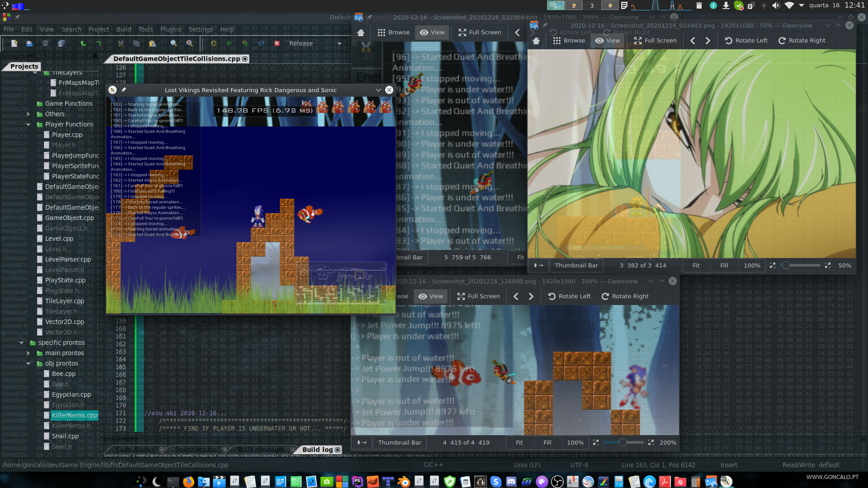Click Full Screen in 124000 Gwenview window
Screen dimensions: 868x488
[x=478, y=296]
